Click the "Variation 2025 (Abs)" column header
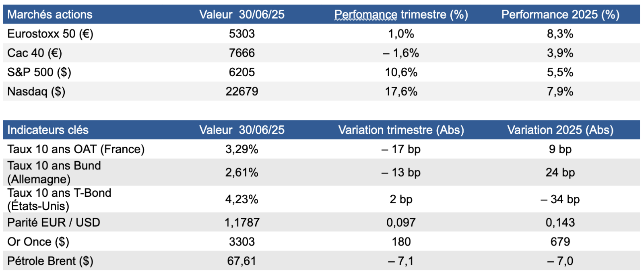The image size is (644, 275). [560, 130]
